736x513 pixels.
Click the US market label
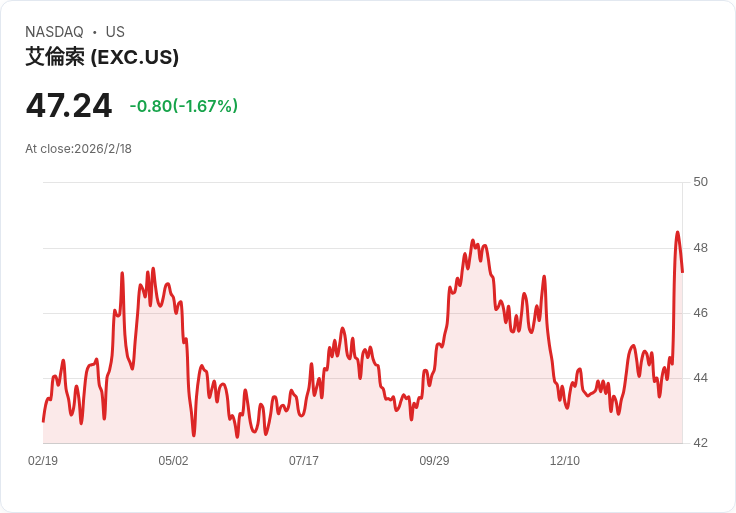tap(115, 32)
